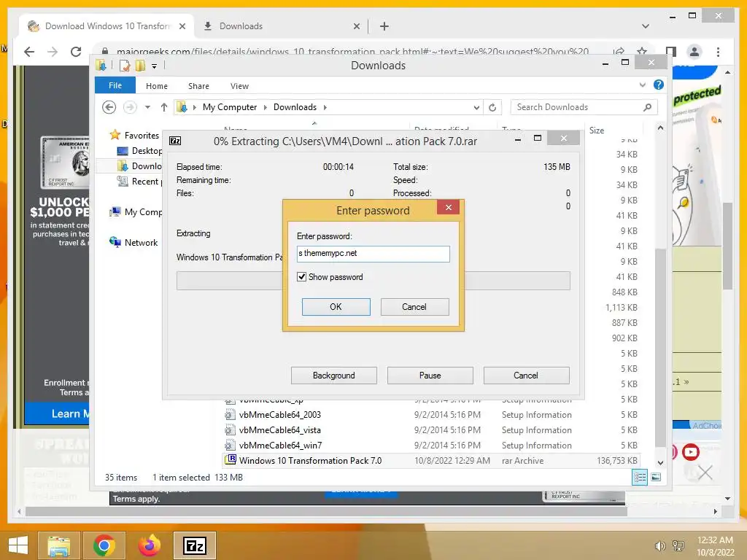Go back in Explorer navigation
Image resolution: width=747 pixels, height=560 pixels.
[x=109, y=107]
